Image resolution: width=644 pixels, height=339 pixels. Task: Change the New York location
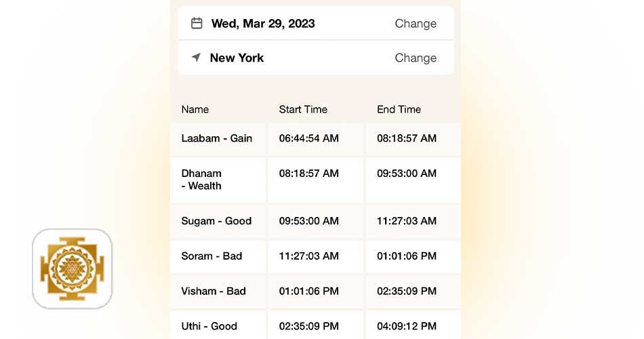click(x=416, y=58)
